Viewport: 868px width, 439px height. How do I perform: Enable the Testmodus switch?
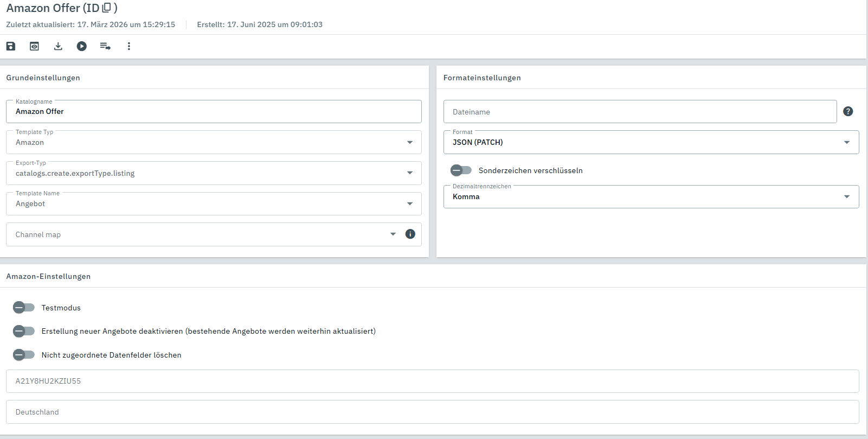point(24,308)
